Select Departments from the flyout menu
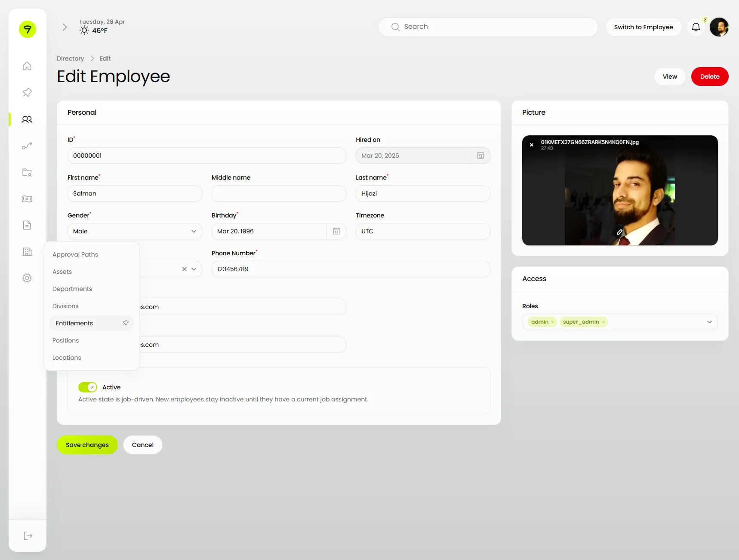The height and width of the screenshot is (560, 739). coord(72,289)
